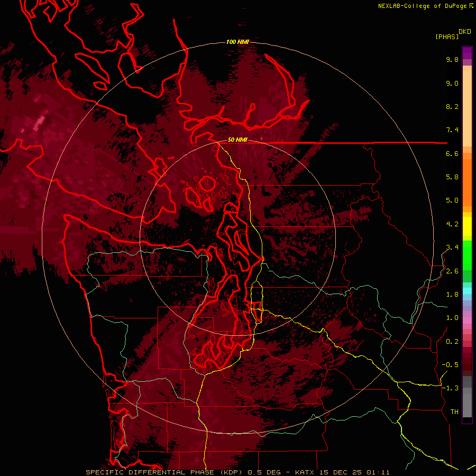Click the 1.8 legend value

click(x=452, y=295)
